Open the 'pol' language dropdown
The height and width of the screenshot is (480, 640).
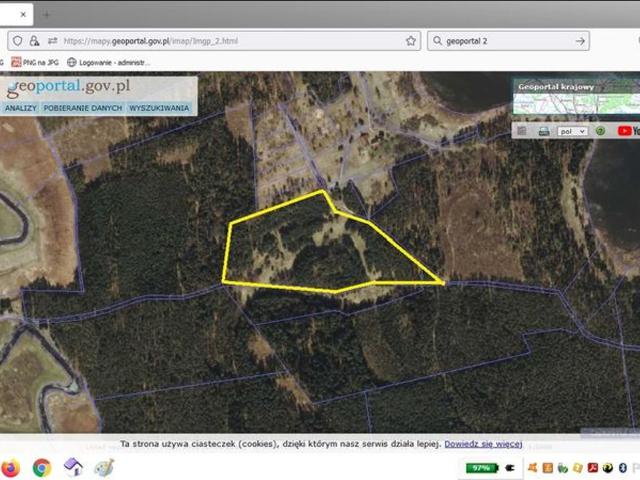572,131
